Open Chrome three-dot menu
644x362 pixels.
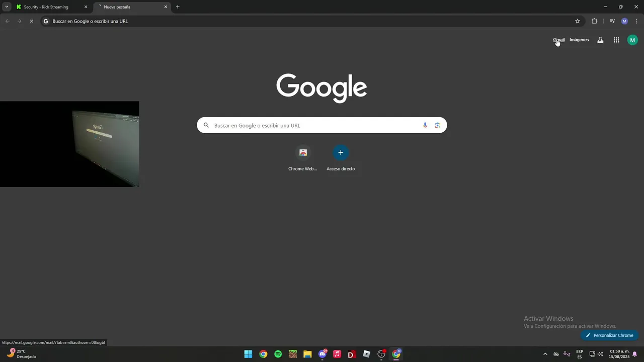[636, 21]
